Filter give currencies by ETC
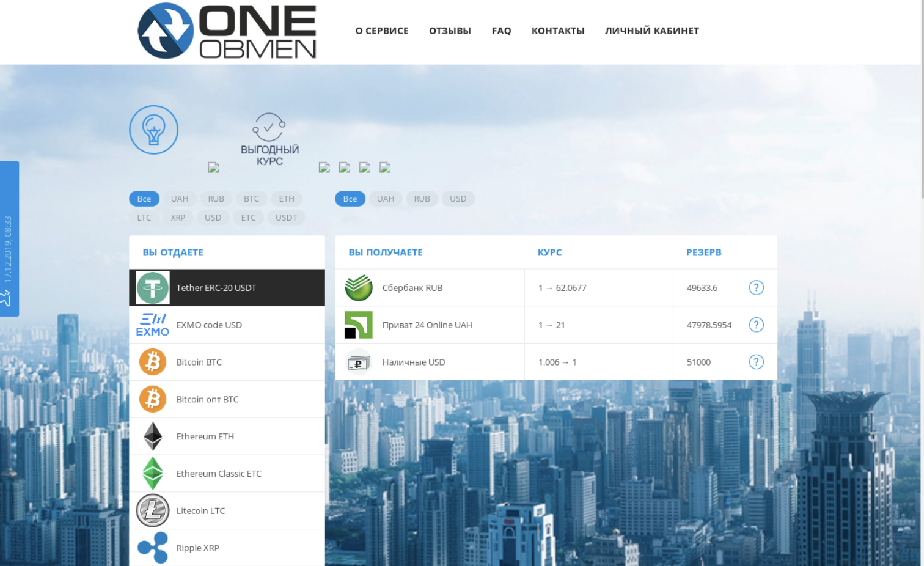Screen dimensions: 924x566 tap(248, 218)
